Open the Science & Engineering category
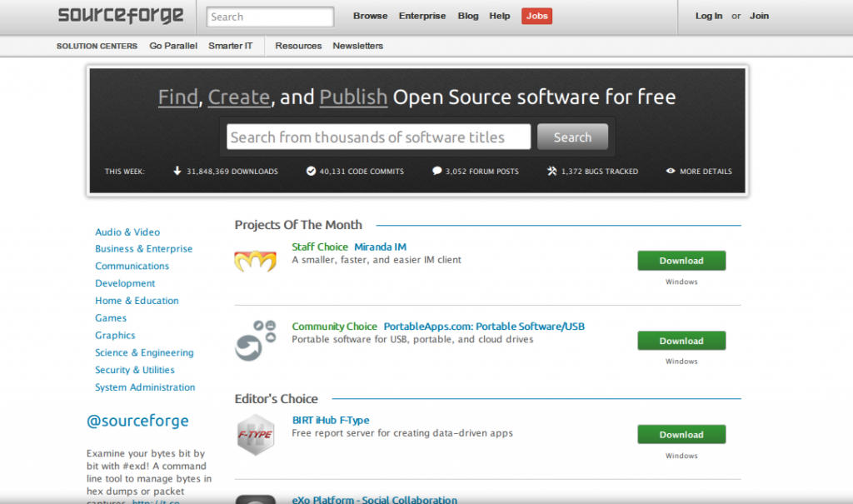 pyautogui.click(x=143, y=352)
